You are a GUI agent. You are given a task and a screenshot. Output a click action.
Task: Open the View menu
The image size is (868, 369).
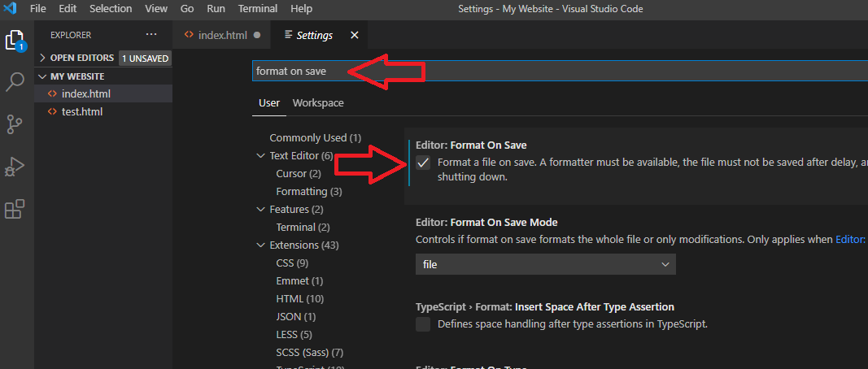point(156,9)
